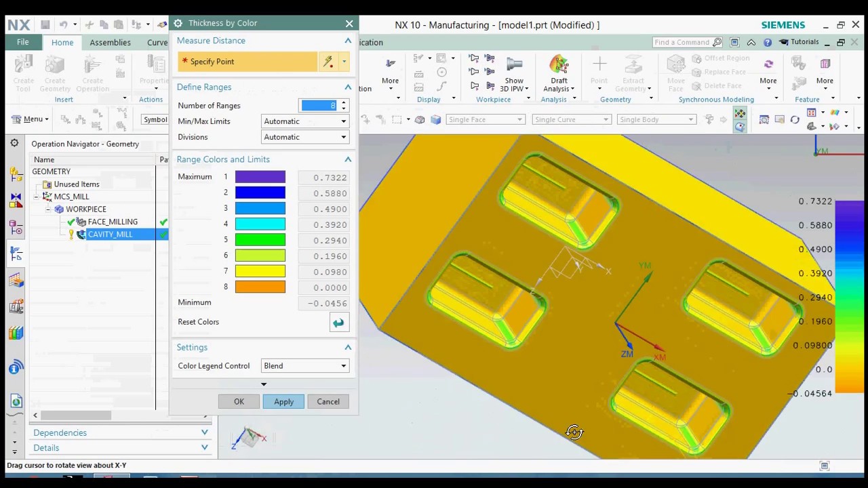Click the Create Geometry icon
Screen dimensions: 868x488
(x=55, y=66)
